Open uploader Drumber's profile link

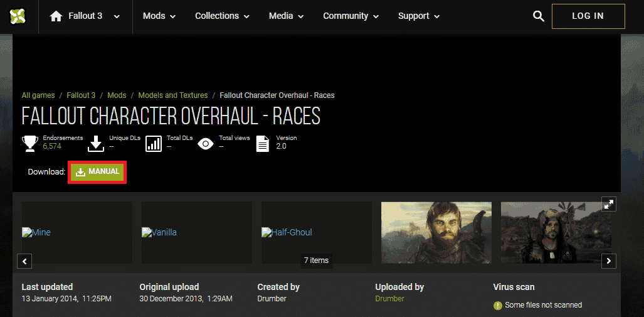click(x=390, y=299)
